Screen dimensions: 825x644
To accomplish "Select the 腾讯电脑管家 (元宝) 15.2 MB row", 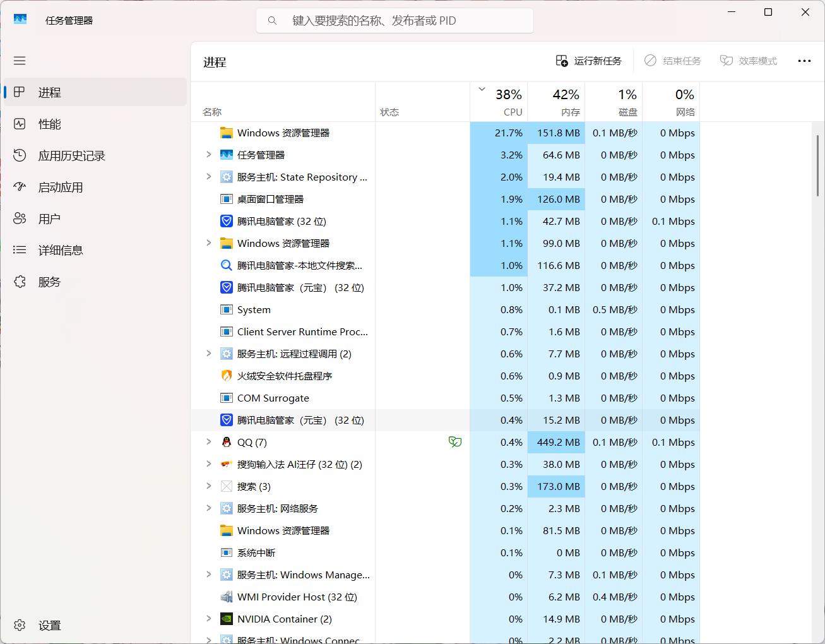I will pos(446,420).
